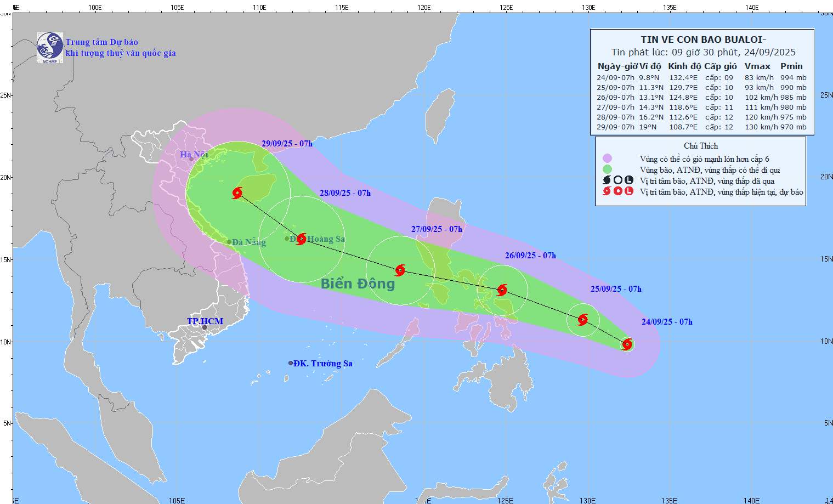Screen dimensions: 833x504
Task: Click the typhoon marker at 27/09/25 - 07h
Action: 400,270
